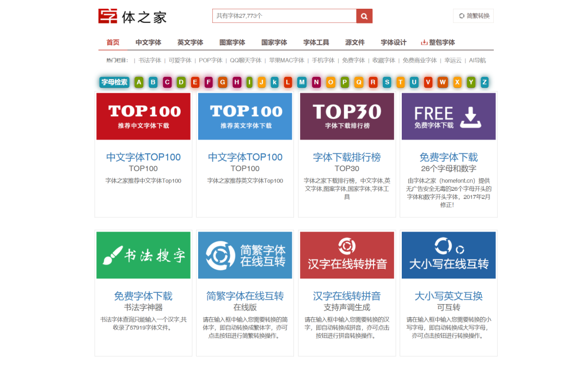
Task: Switch to the 首页 home tab
Action: 113,43
